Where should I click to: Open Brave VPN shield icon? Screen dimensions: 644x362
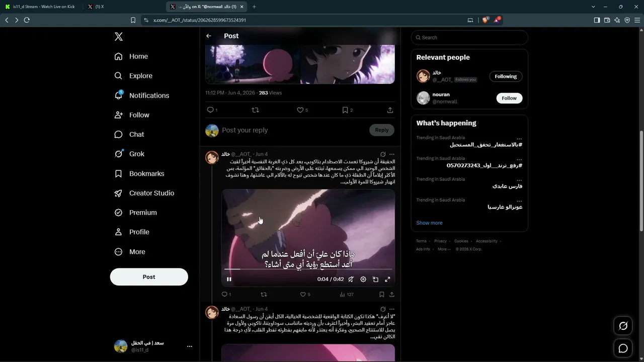(x=627, y=20)
